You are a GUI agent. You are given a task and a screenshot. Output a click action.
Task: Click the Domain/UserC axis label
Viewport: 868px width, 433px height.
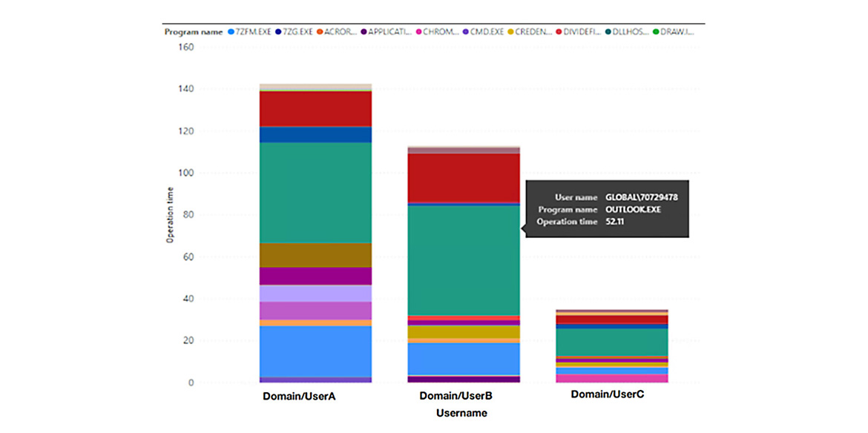tap(607, 394)
